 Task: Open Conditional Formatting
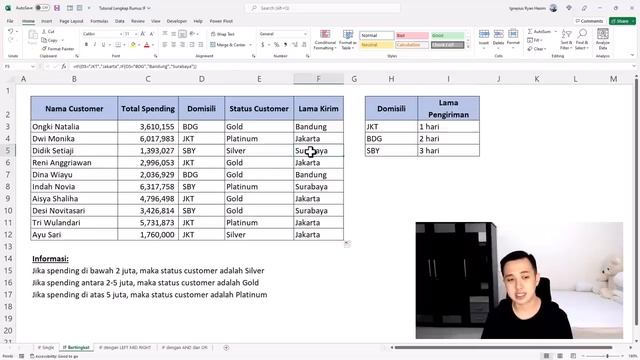point(325,40)
